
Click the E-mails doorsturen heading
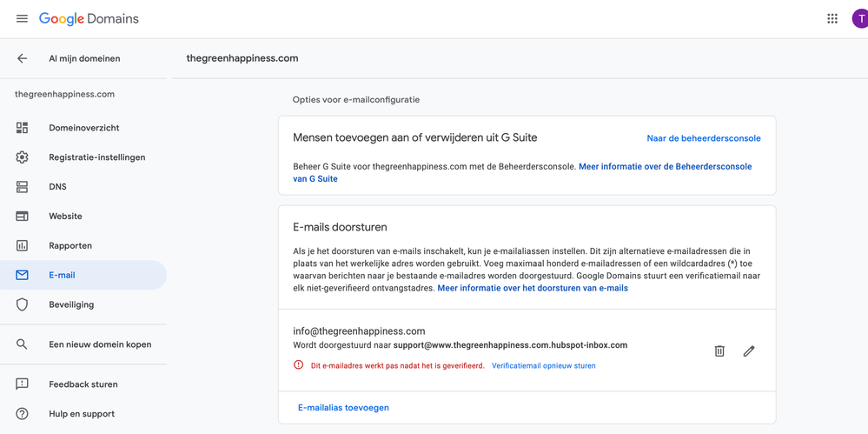[x=340, y=227]
